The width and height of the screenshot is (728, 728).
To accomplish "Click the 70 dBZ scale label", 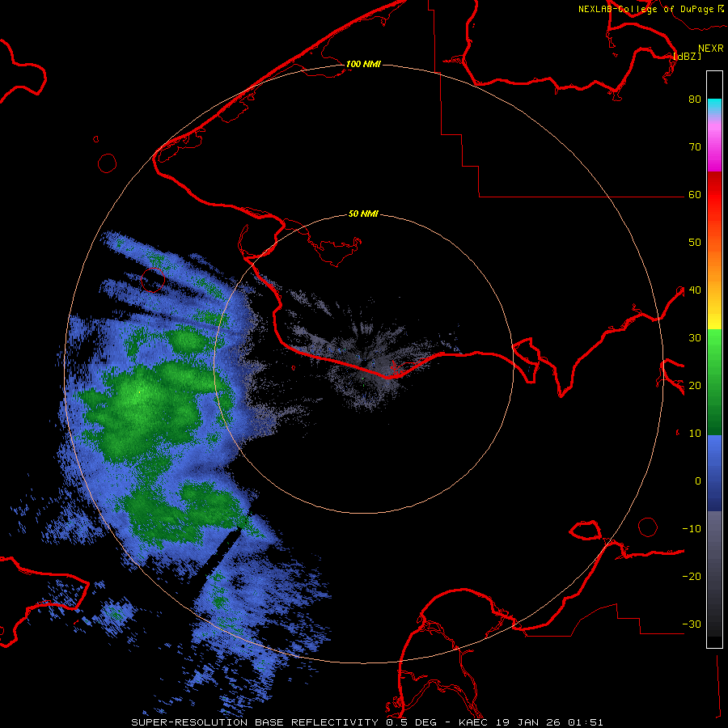I will pos(695,147).
